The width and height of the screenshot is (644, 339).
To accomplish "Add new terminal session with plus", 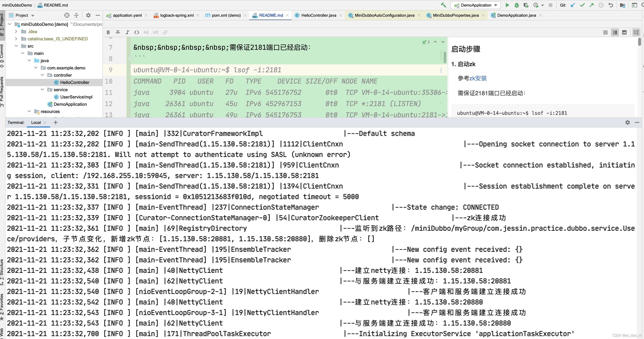I will coord(55,122).
